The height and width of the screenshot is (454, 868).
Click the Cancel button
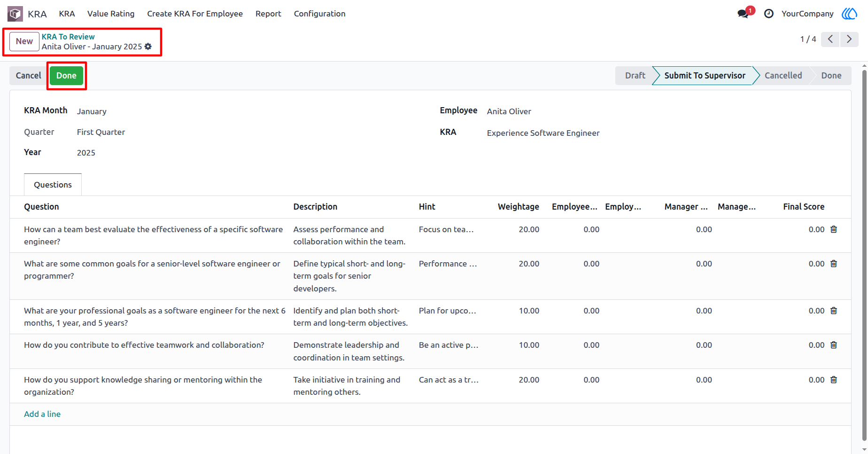tap(29, 76)
